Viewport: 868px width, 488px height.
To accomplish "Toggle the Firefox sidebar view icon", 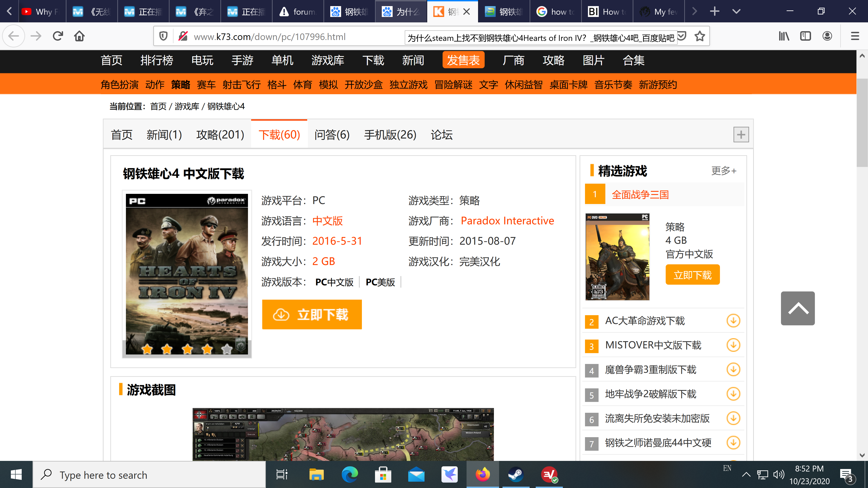I will [805, 36].
